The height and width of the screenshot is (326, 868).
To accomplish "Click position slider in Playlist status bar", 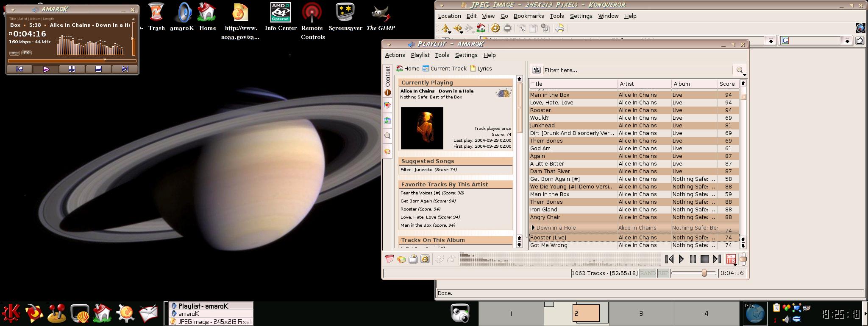I will tap(694, 273).
